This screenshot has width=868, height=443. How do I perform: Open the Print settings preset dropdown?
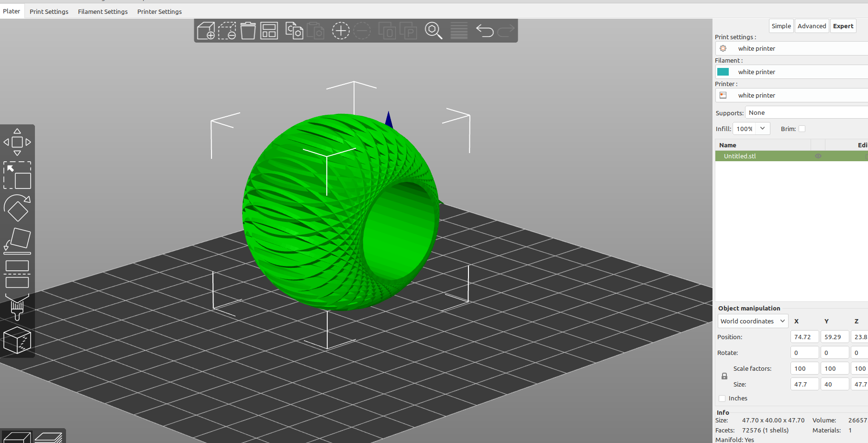[x=792, y=48]
